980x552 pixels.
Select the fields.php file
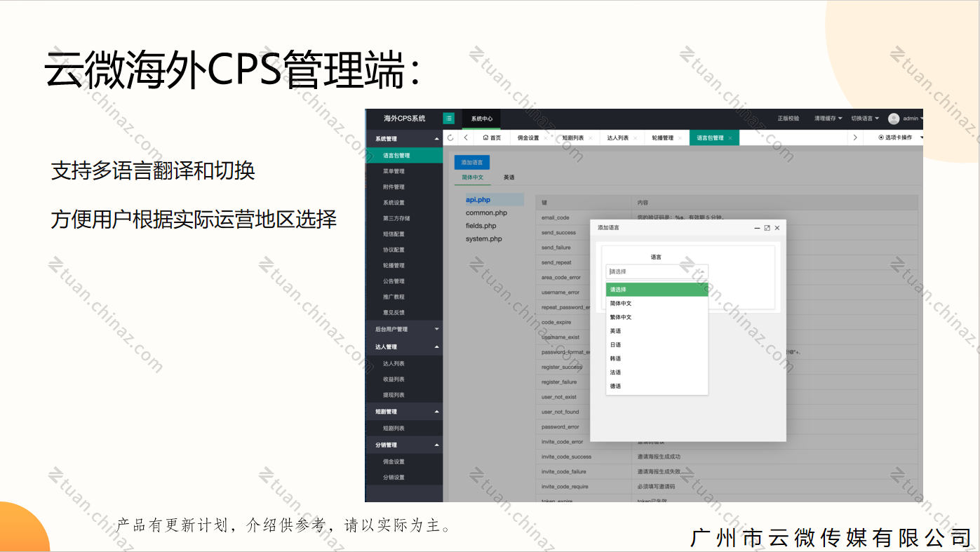(x=481, y=226)
